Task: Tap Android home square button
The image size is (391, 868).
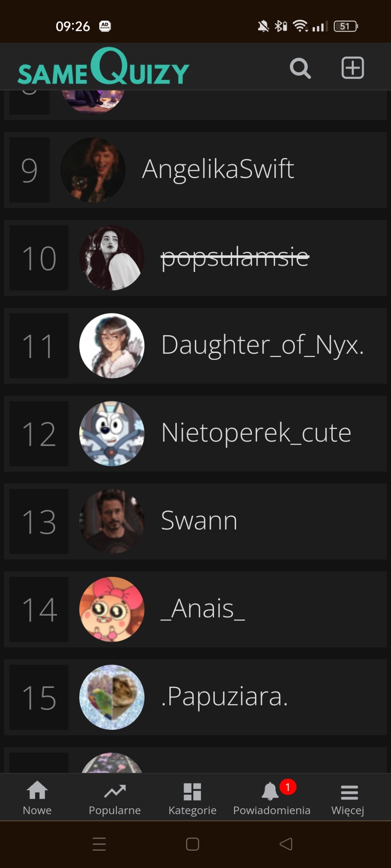Action: click(x=193, y=844)
